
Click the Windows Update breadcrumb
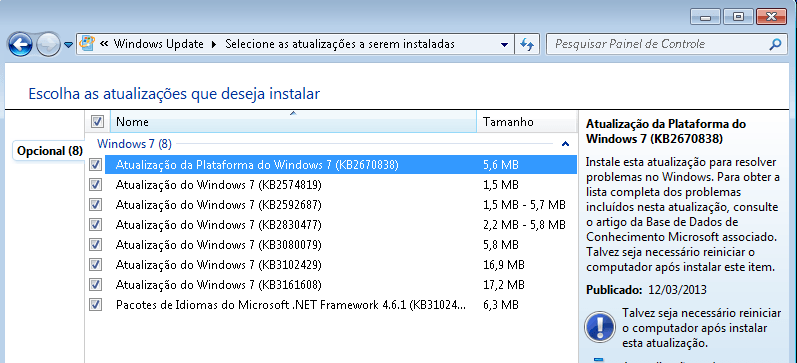pos(159,44)
